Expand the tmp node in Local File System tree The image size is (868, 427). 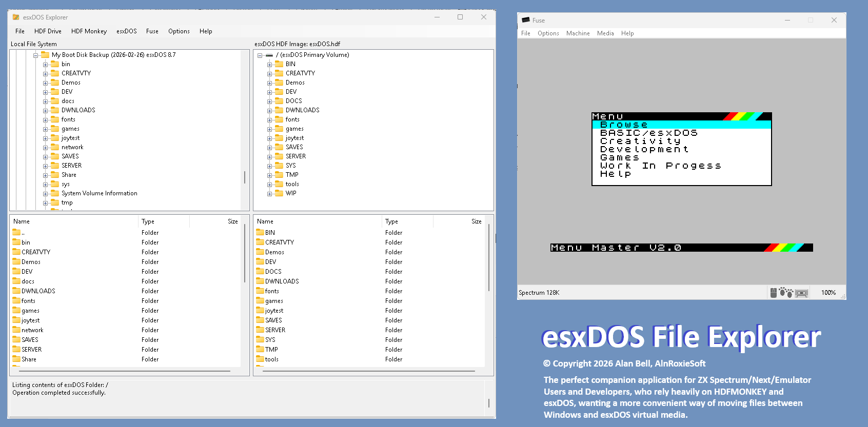point(46,202)
